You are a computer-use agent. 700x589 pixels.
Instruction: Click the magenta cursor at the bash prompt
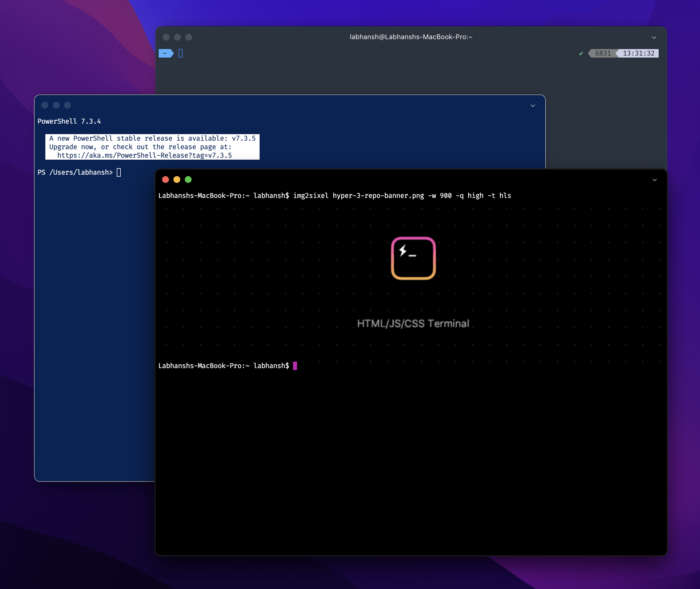click(295, 366)
